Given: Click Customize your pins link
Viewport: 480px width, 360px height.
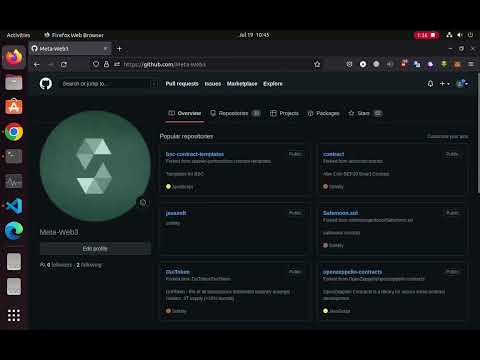Looking at the screenshot, I should [448, 136].
